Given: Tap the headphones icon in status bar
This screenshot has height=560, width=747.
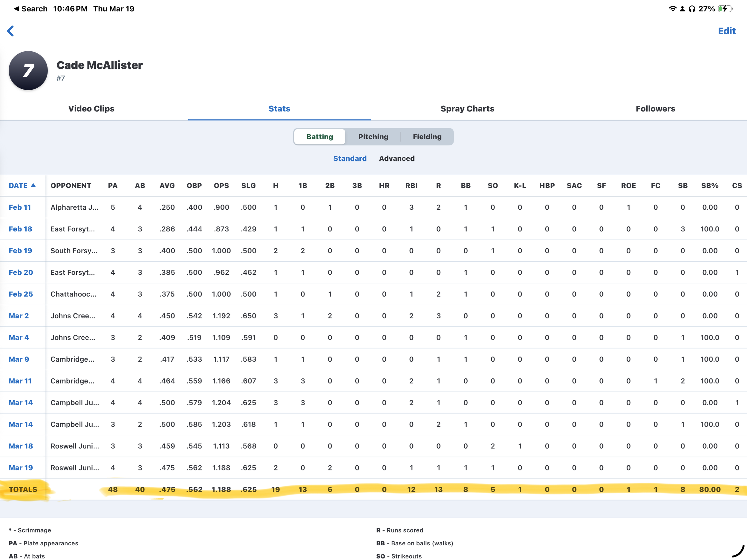Looking at the screenshot, I should pos(692,9).
